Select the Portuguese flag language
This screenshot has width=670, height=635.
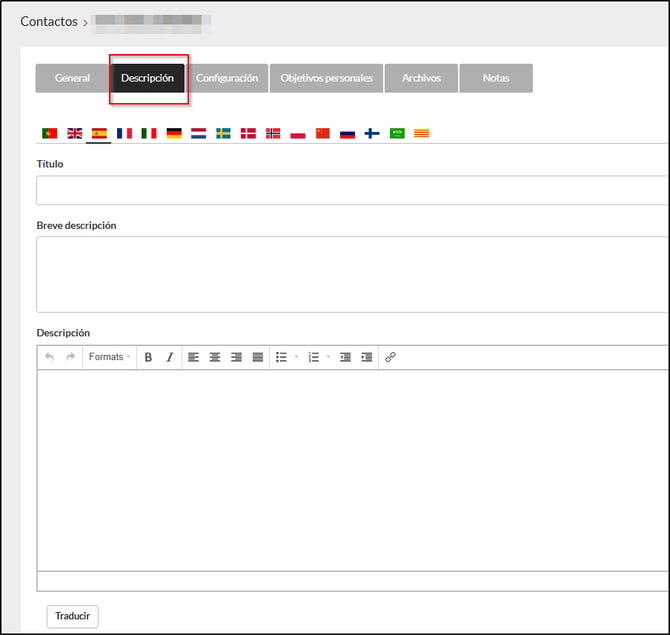click(x=49, y=133)
